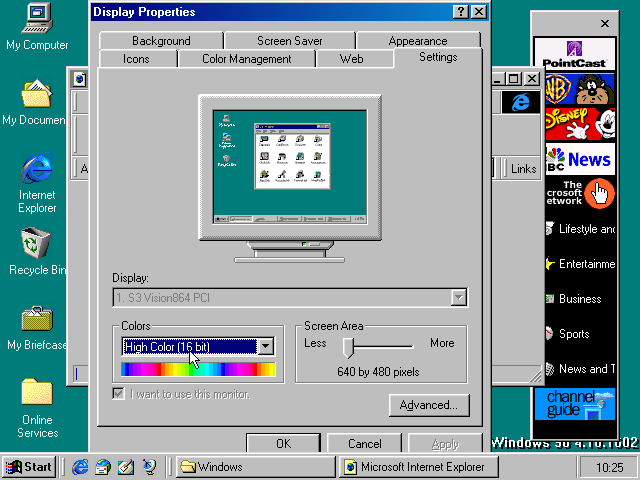Open the Colors dropdown showing High Color (16 bit)

198,347
